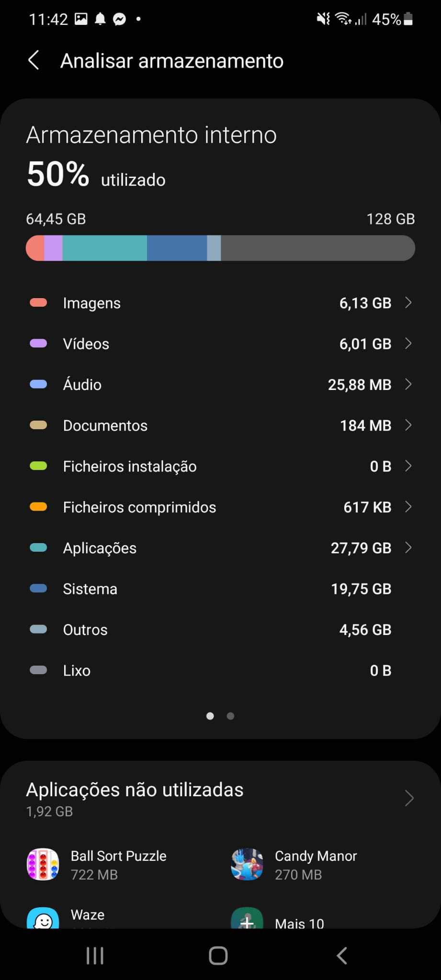Switch to the second storage page dot
Screen dimensions: 441x980
point(230,716)
